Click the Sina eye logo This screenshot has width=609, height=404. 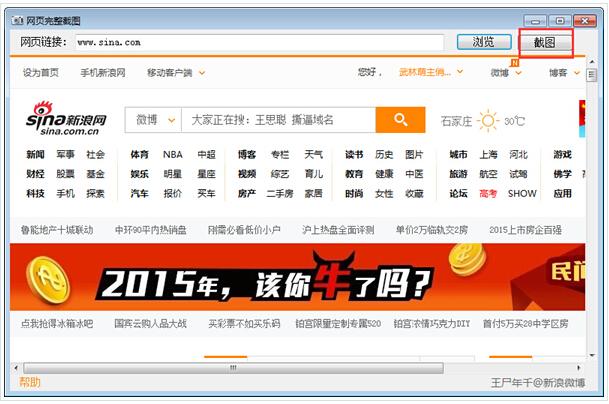click(x=42, y=111)
